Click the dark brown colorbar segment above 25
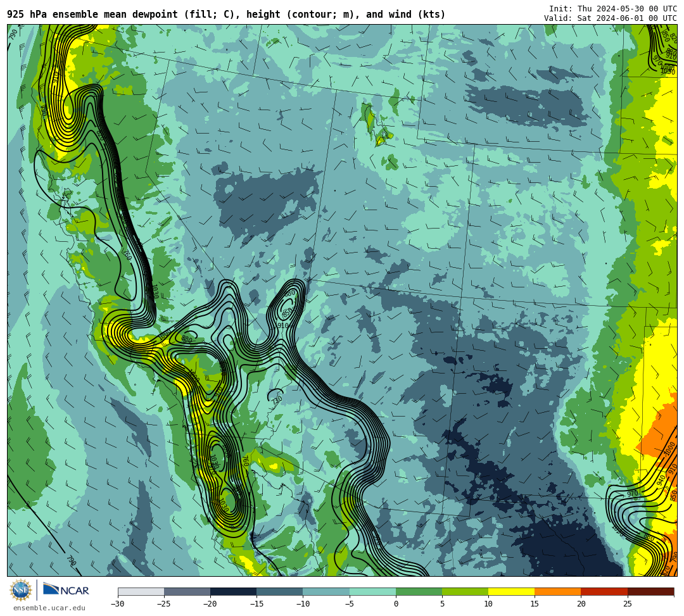Screen dimensions: 684x616 tap(650, 591)
